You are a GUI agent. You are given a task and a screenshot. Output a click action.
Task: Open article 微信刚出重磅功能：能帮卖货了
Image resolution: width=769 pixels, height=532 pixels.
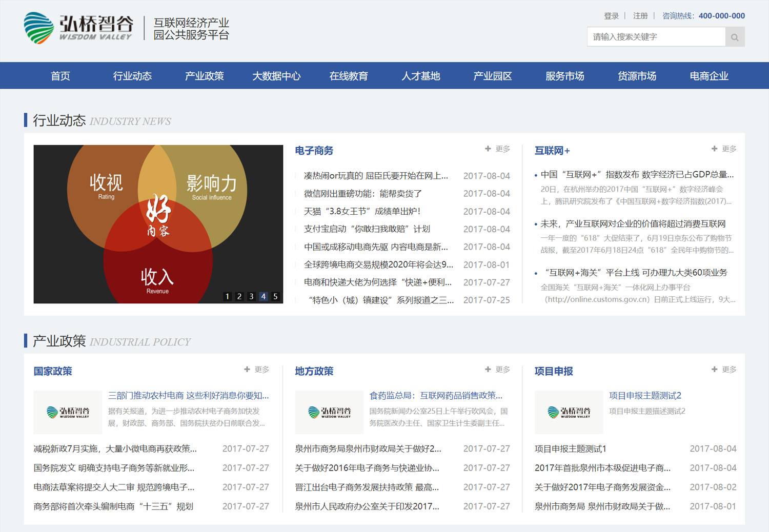click(x=363, y=194)
